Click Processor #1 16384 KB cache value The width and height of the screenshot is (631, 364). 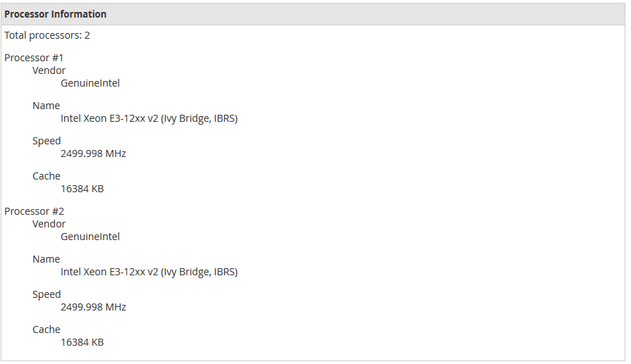coord(82,189)
